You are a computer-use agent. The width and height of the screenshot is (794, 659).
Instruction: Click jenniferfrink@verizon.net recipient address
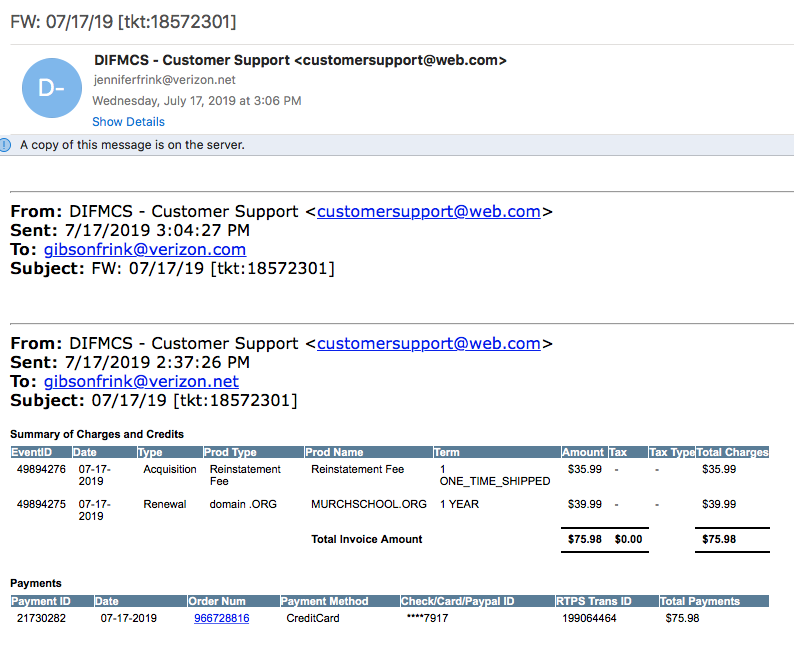pyautogui.click(x=163, y=80)
